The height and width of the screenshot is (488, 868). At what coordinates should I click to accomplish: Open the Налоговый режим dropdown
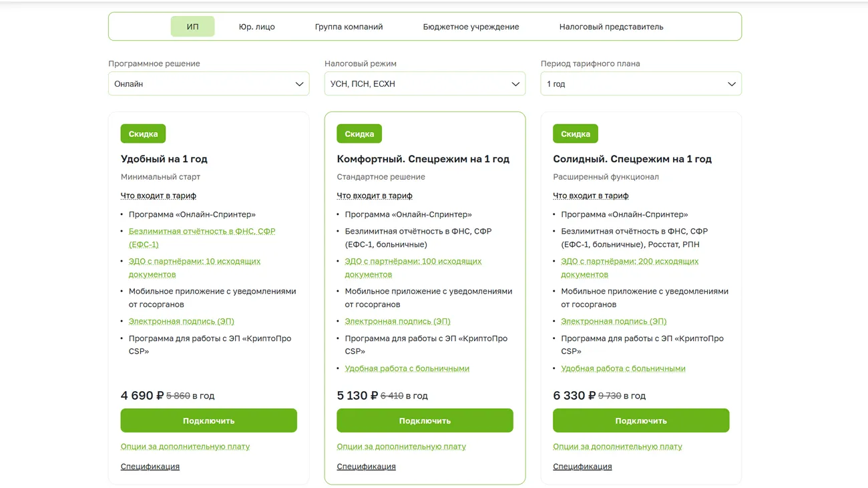coord(425,84)
